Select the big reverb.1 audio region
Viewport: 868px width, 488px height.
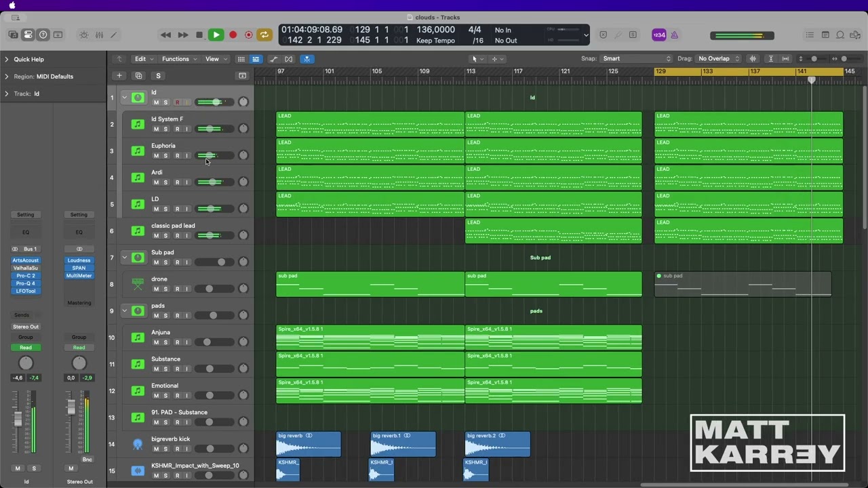click(x=403, y=444)
